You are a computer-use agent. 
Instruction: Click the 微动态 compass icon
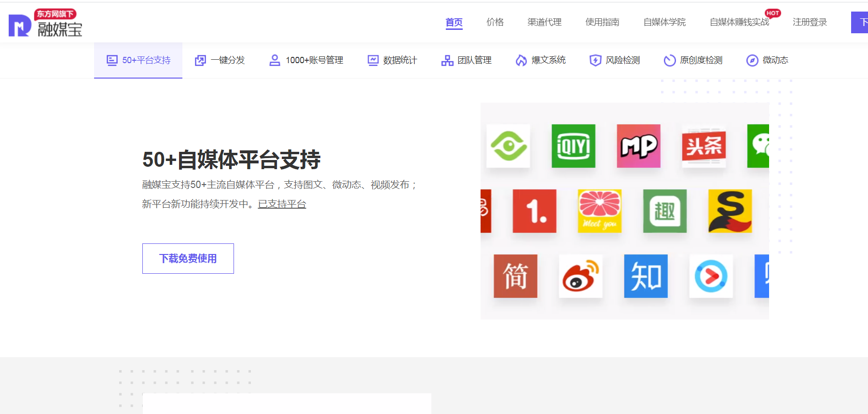point(752,60)
